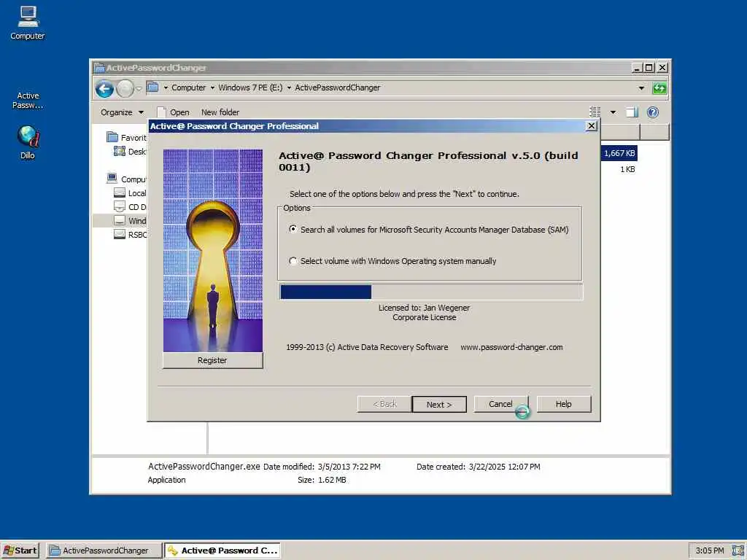Open address bar history dropdown
The width and height of the screenshot is (747, 560).
coord(641,88)
